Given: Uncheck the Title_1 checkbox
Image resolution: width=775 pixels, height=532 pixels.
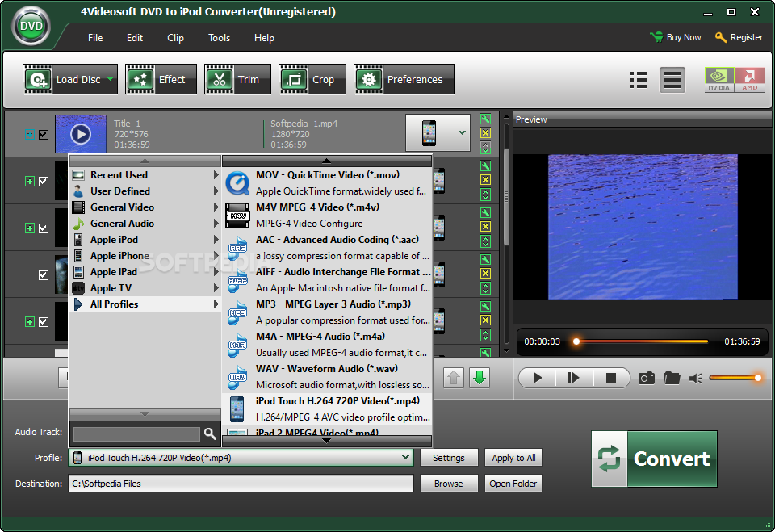Looking at the screenshot, I should point(44,135).
